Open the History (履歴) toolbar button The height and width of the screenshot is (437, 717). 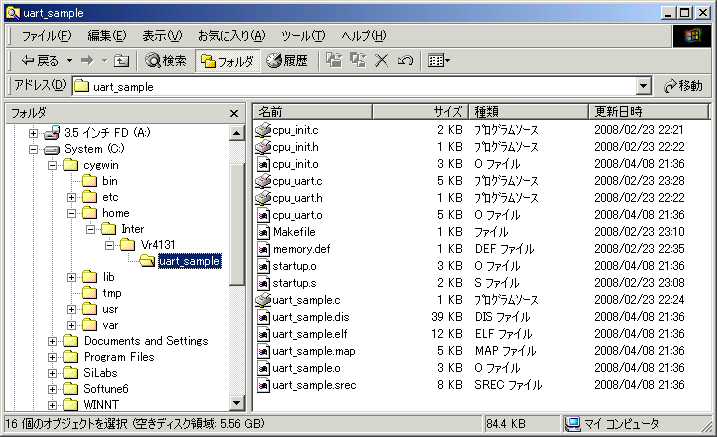pos(287,60)
